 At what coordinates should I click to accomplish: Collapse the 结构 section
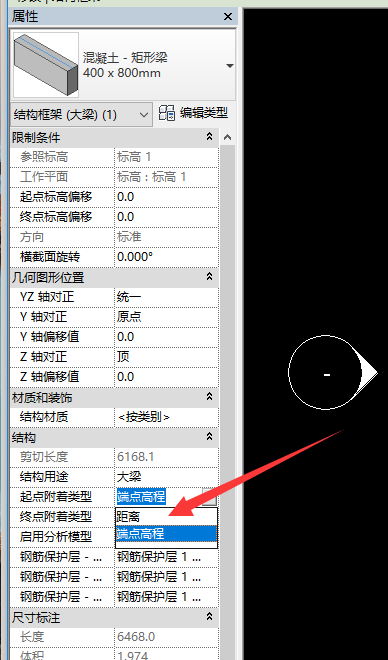point(209,437)
